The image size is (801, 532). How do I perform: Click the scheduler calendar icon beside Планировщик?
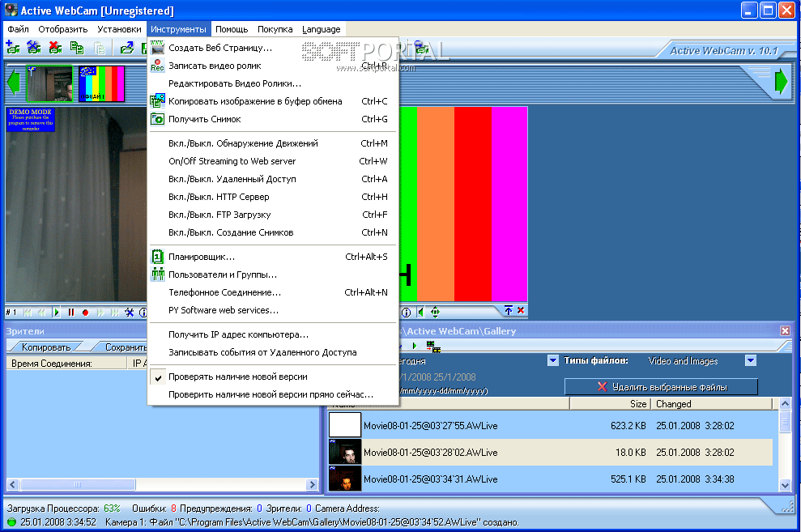pos(157,257)
